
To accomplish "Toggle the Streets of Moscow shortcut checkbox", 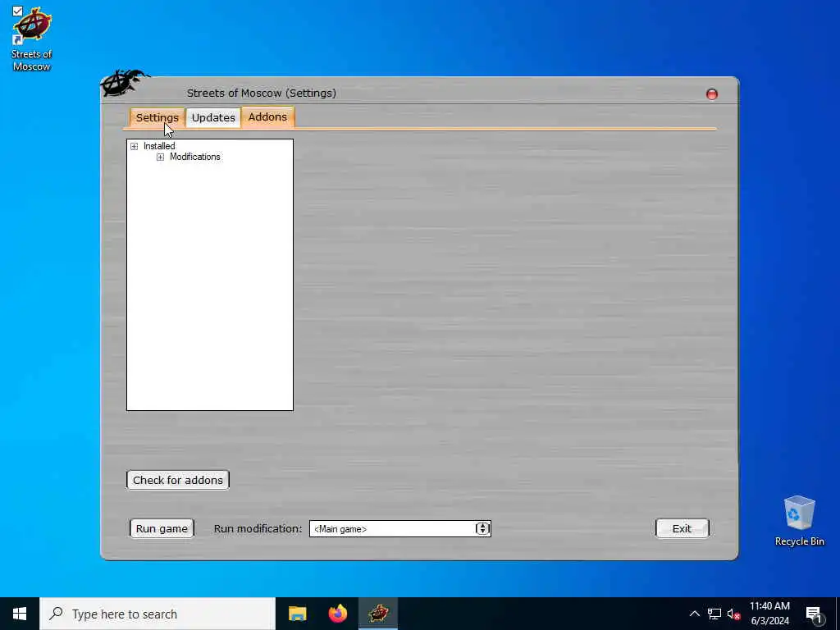I will (17, 11).
